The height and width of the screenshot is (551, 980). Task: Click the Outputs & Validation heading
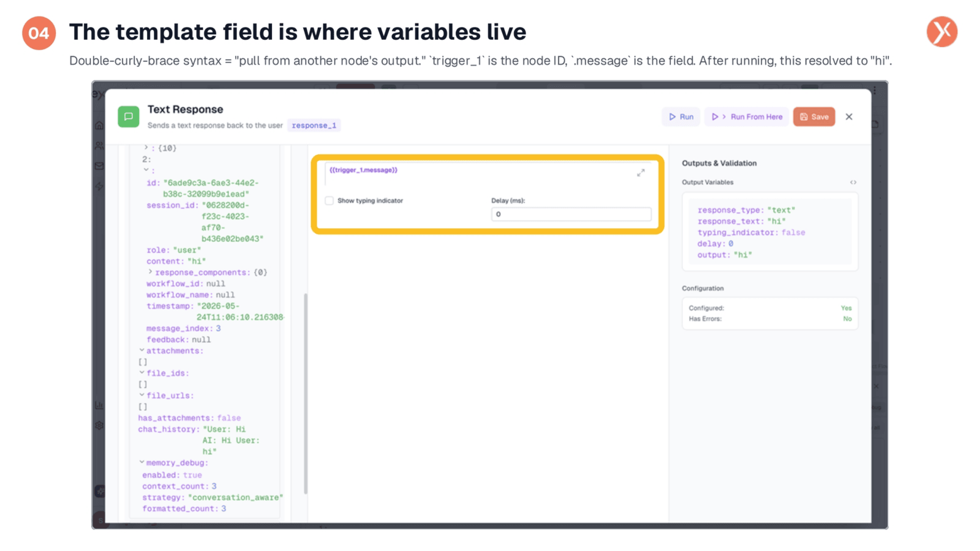coord(719,163)
